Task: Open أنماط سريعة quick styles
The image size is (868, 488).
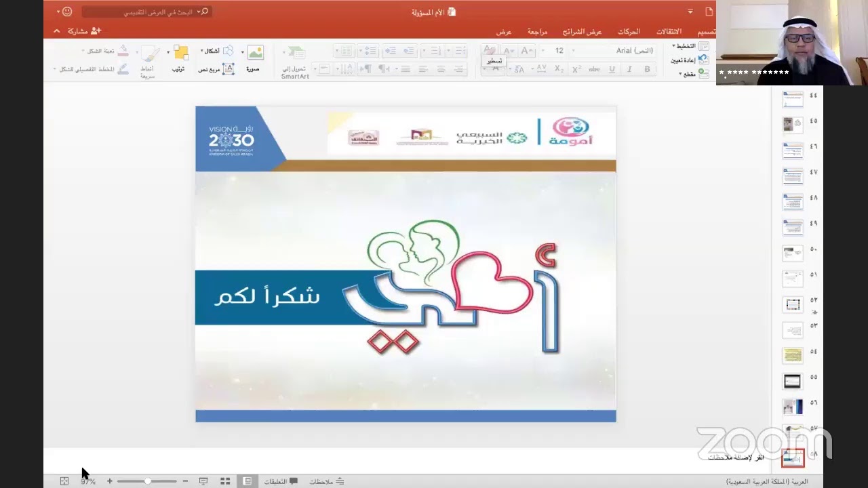Action: (150, 54)
